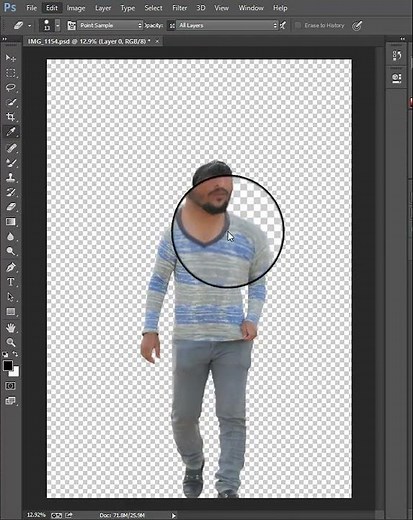Click status bar icon next to zoom
The image size is (413, 520).
56,515
